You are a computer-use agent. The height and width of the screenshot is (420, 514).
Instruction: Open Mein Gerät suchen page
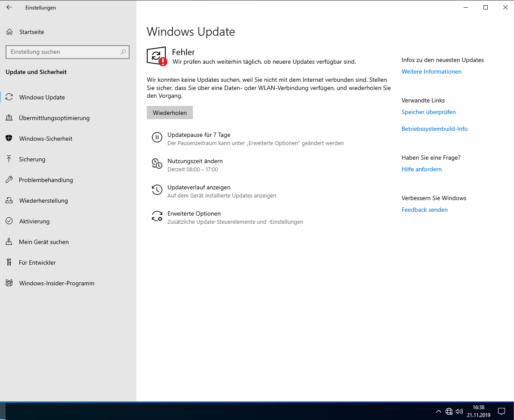pyautogui.click(x=44, y=242)
